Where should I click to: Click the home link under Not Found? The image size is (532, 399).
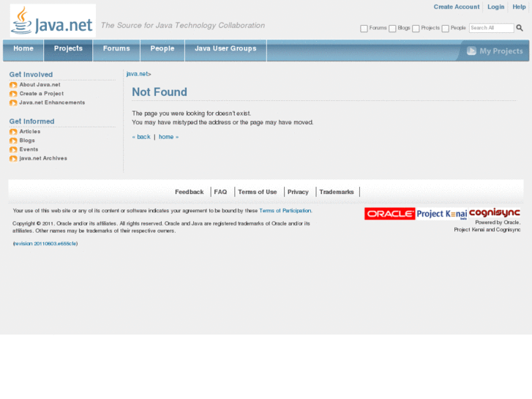[x=168, y=137]
